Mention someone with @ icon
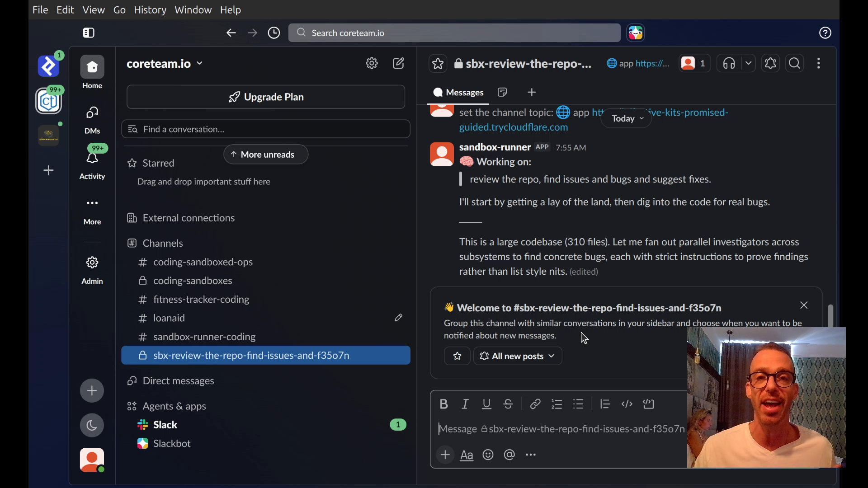This screenshot has height=488, width=868. click(510, 455)
